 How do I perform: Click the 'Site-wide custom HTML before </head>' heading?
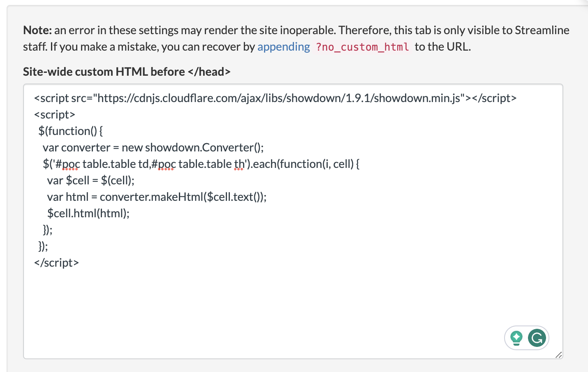click(126, 71)
